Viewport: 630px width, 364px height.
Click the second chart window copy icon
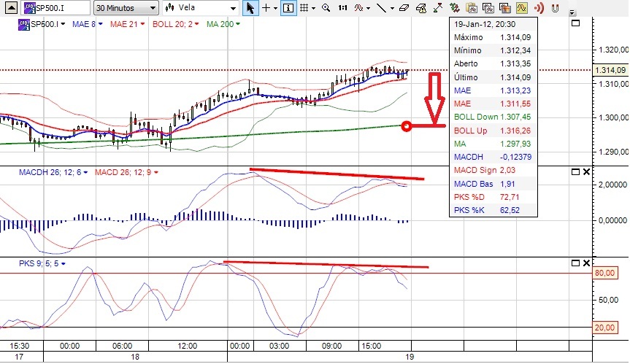[488, 7]
